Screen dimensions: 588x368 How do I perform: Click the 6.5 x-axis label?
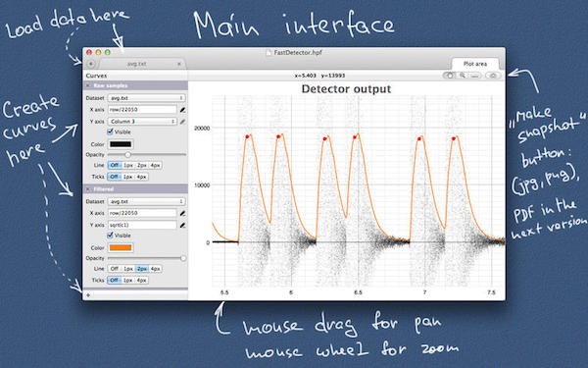click(x=358, y=292)
